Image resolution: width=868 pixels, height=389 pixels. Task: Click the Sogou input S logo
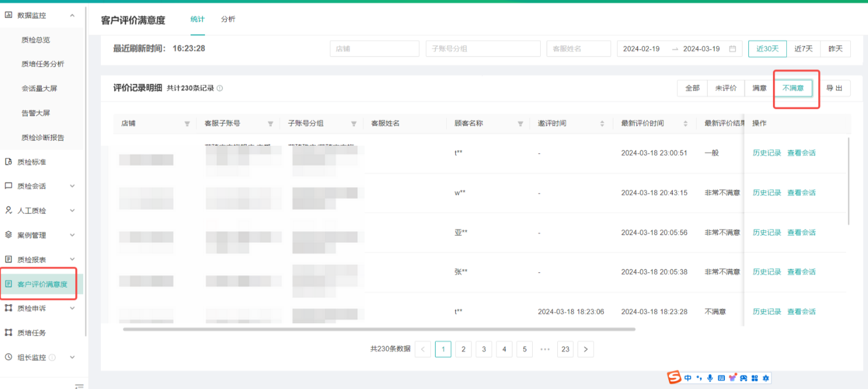674,377
